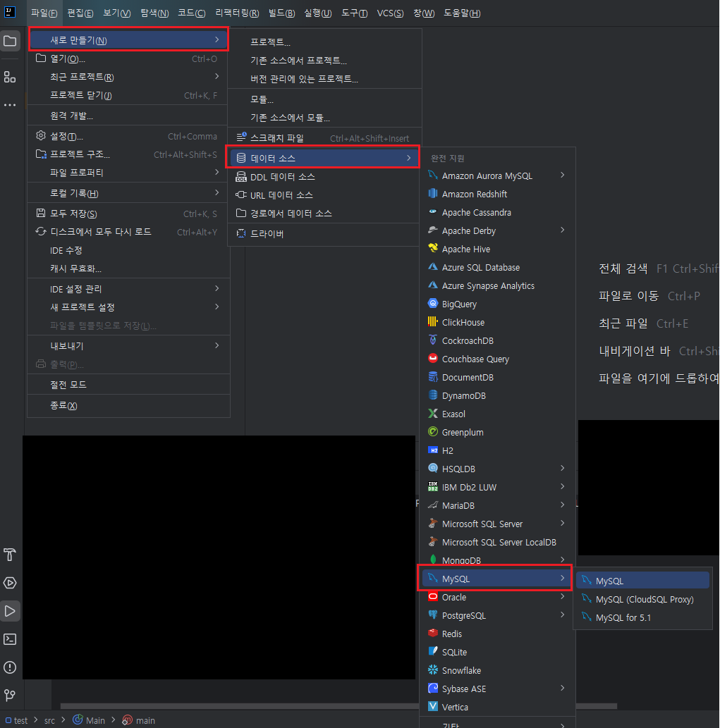
Task: Click the IntelliJ IDEA logo icon
Action: [10, 12]
